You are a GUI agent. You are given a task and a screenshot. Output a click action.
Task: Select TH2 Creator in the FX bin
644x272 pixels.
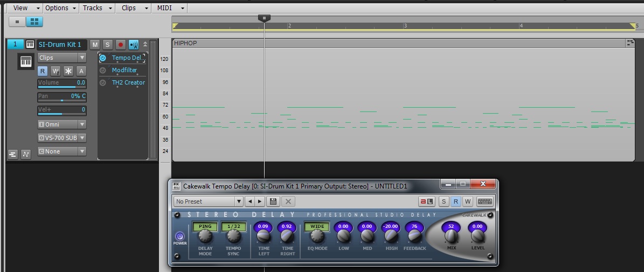coord(128,82)
